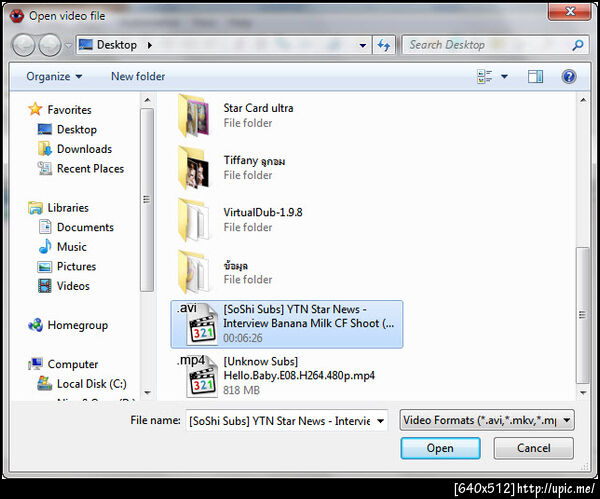Open recent locations dropdown beside navigation arrows
This screenshot has width=600, height=499.
pos(68,45)
